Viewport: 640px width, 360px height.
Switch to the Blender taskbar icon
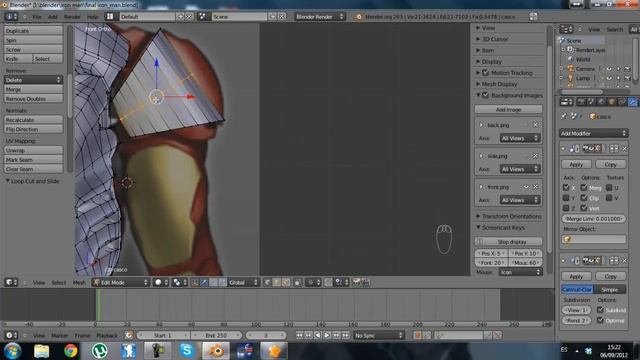pos(215,351)
